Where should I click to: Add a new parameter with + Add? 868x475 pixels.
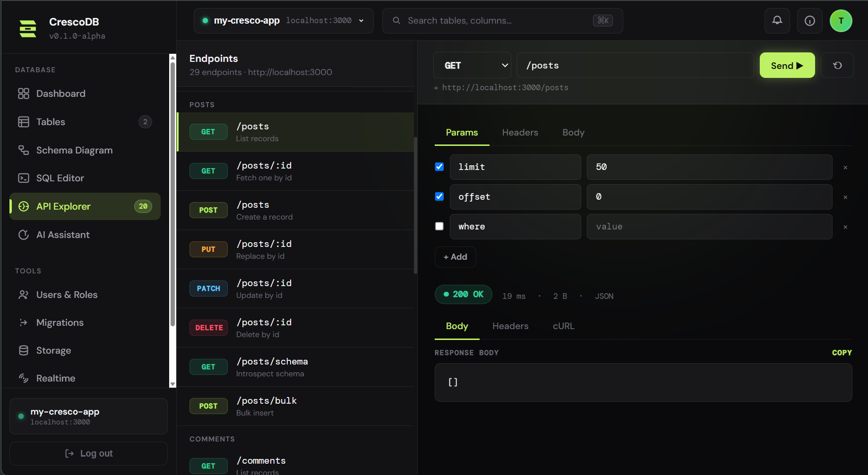(455, 257)
